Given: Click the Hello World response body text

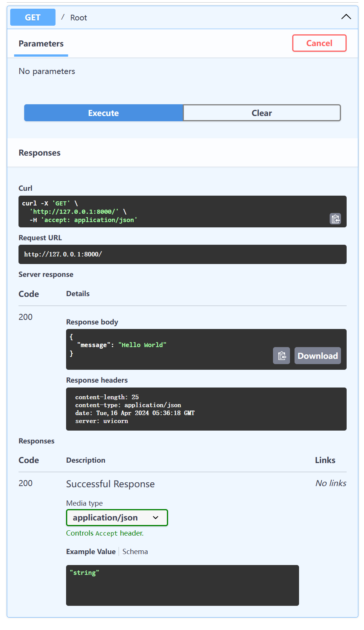Looking at the screenshot, I should click(x=142, y=345).
